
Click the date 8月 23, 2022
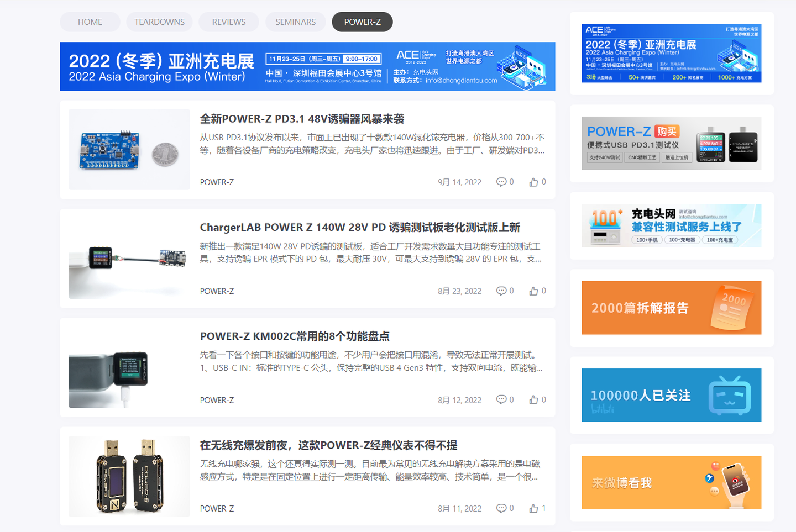(x=459, y=291)
